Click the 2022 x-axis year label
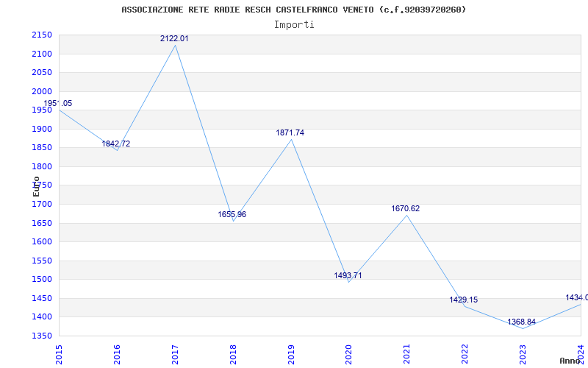 (x=465, y=354)
